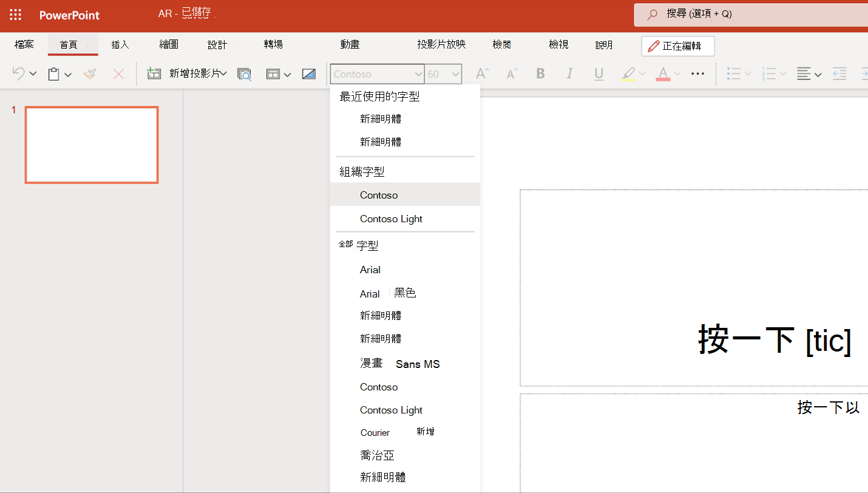This screenshot has width=868, height=493.
Task: Click the 正在編輯 mode button
Action: point(678,46)
